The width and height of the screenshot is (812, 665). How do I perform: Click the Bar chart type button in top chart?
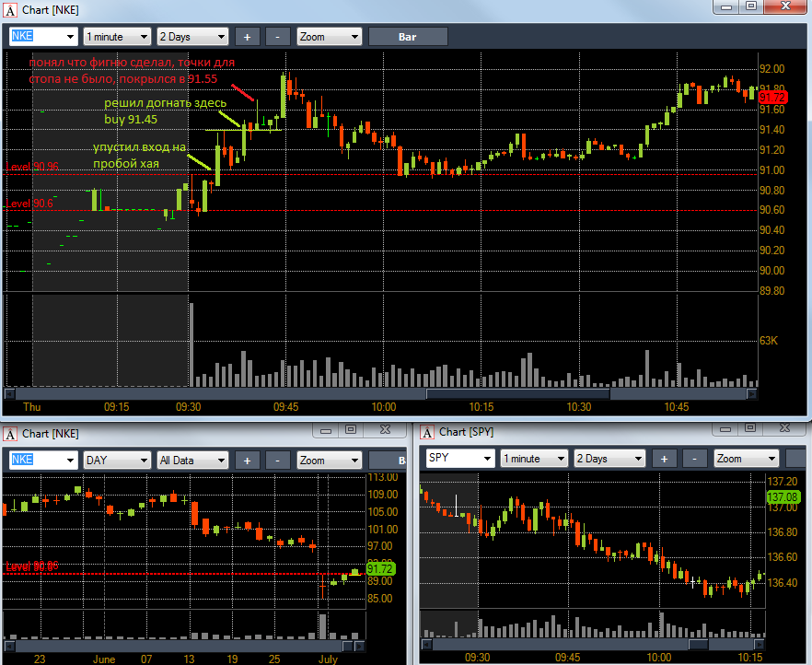point(408,37)
